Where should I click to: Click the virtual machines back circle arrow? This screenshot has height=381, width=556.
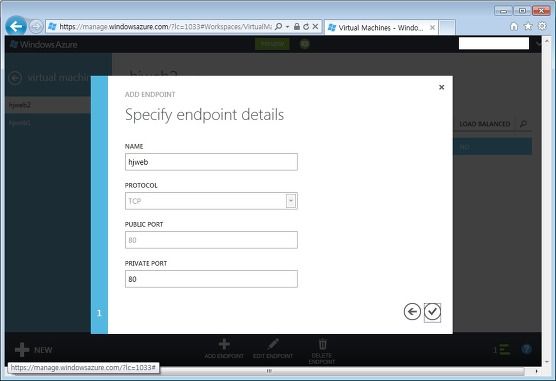(x=15, y=78)
